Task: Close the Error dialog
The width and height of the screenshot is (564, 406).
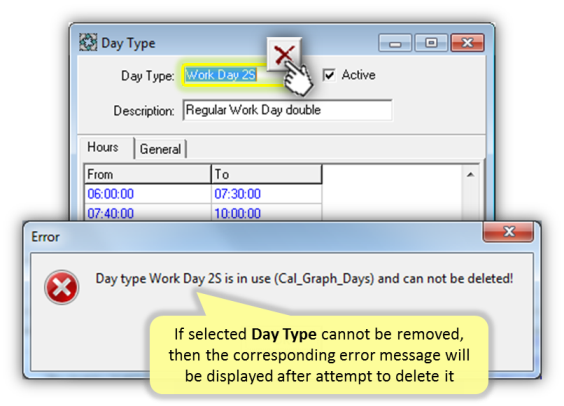Action: point(508,232)
